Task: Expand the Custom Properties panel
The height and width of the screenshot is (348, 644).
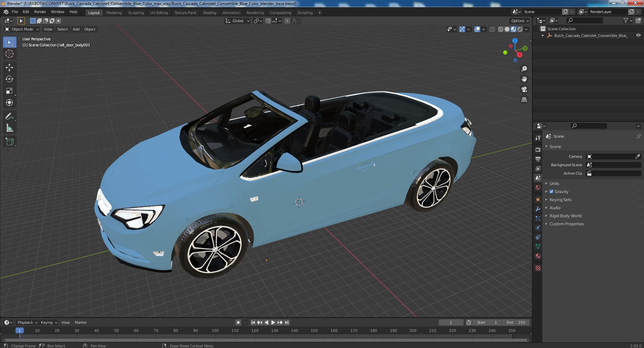Action: coord(566,224)
